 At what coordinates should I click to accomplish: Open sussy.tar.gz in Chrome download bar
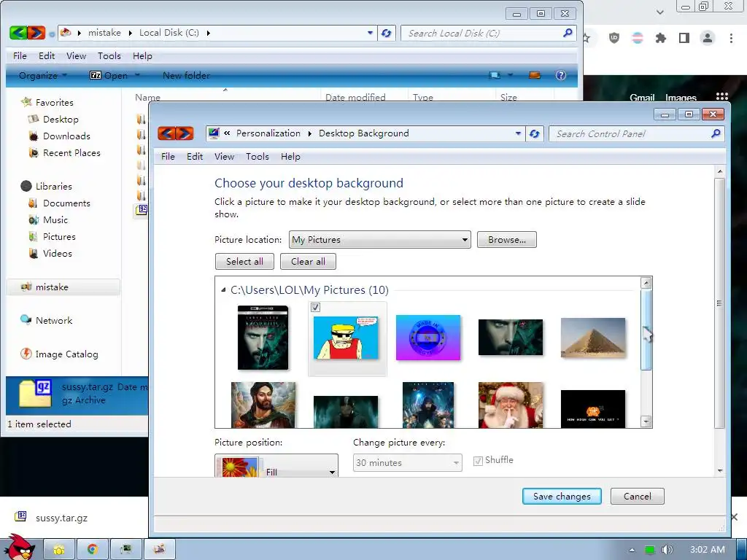click(x=61, y=518)
